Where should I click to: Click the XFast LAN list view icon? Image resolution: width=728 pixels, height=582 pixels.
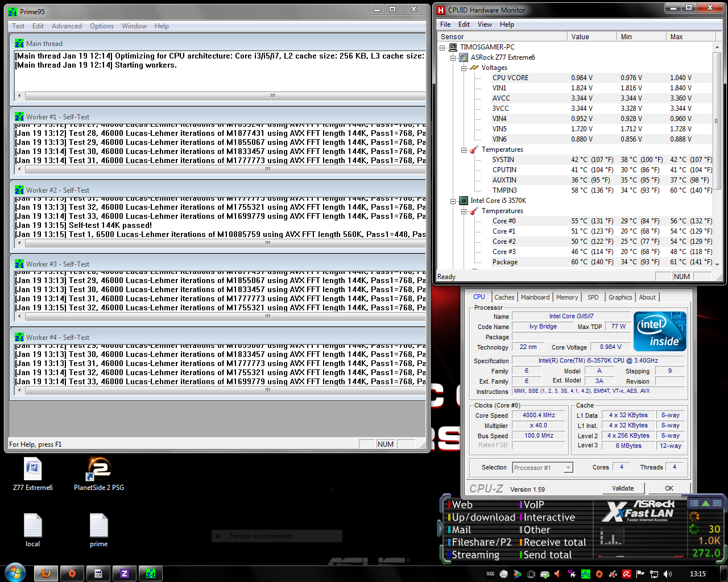(x=694, y=503)
